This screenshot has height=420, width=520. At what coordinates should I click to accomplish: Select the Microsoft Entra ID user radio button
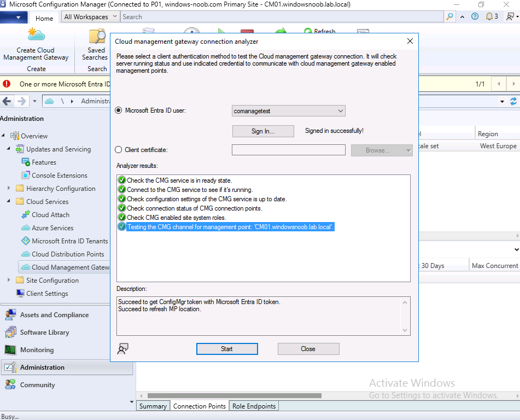point(119,110)
